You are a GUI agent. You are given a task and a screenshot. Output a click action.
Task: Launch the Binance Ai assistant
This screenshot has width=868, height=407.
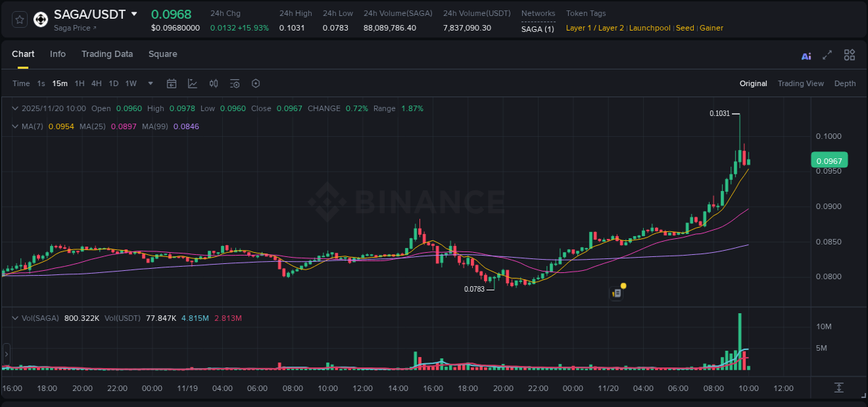click(x=806, y=55)
